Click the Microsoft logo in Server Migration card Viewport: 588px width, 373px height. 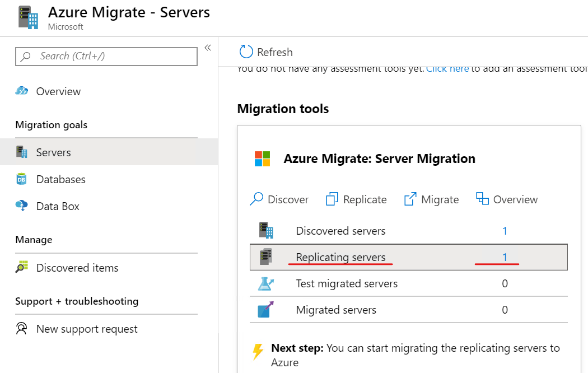click(x=262, y=159)
